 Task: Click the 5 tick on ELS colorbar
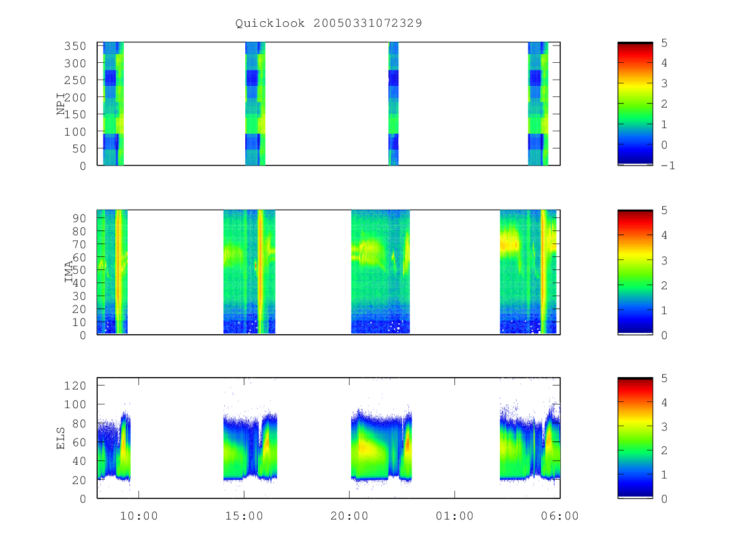pos(665,378)
